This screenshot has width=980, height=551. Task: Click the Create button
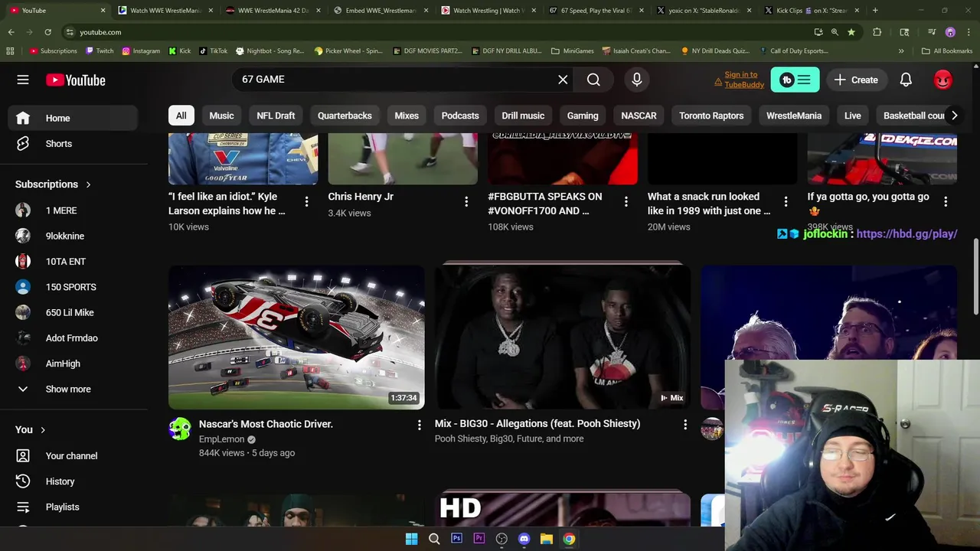(856, 80)
